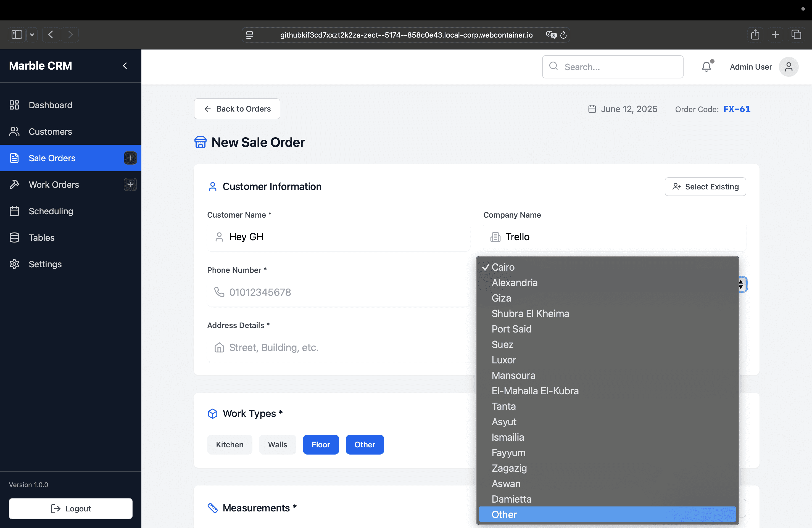Click the translate icon in address bar
The width and height of the screenshot is (812, 528).
551,35
